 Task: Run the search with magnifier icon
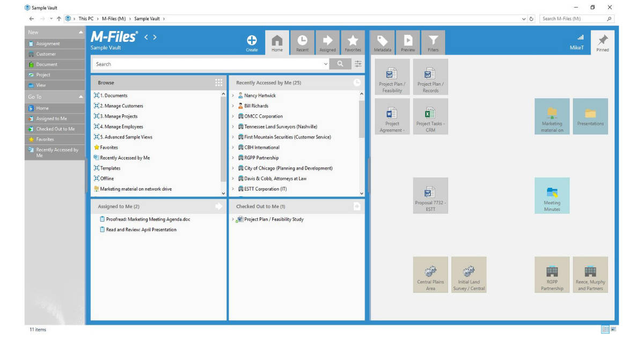[340, 63]
